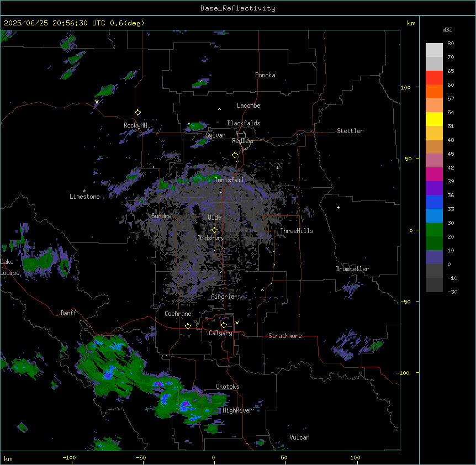Click the Drumheller label
Screen dimensions: 476x465
(352, 269)
